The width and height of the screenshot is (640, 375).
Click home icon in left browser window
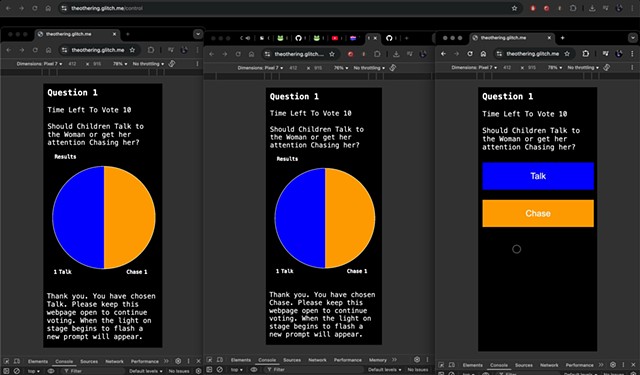click(48, 50)
